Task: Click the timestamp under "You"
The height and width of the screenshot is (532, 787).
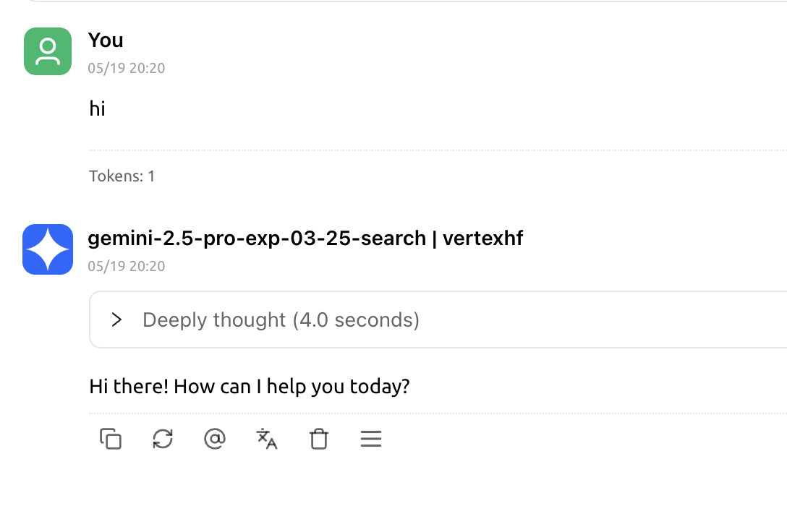Action: [x=127, y=69]
